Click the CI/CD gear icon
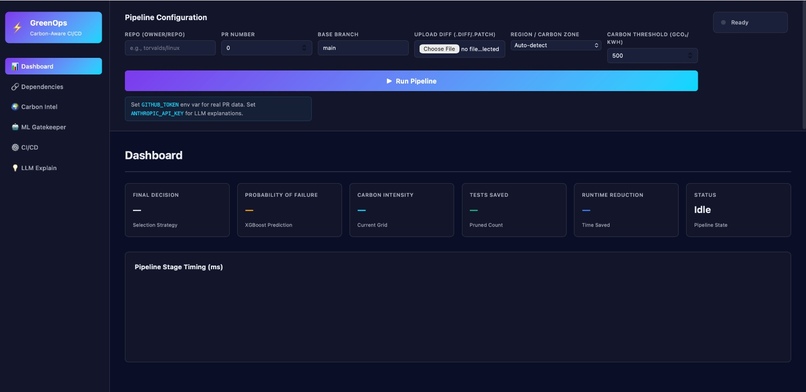 tap(15, 147)
